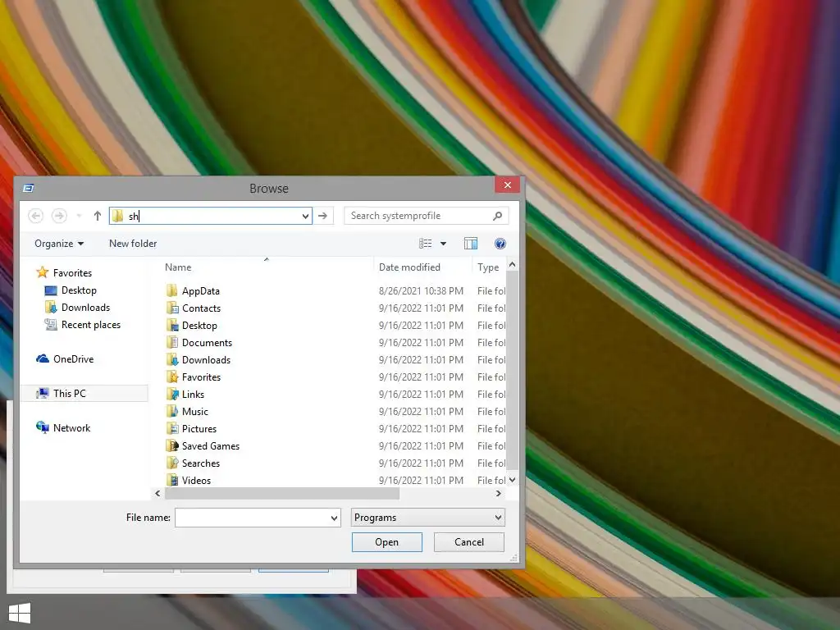Click horizontal scrollbar right arrow

click(499, 493)
